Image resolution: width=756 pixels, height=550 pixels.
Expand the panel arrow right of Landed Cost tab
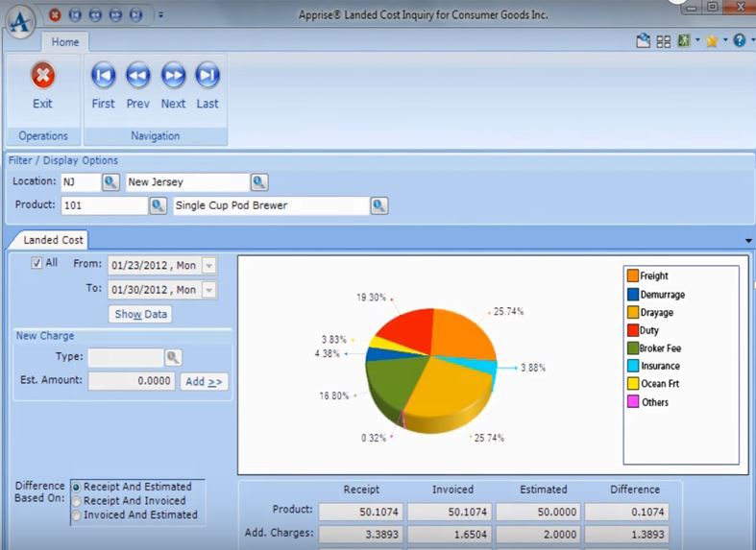pyautogui.click(x=748, y=240)
